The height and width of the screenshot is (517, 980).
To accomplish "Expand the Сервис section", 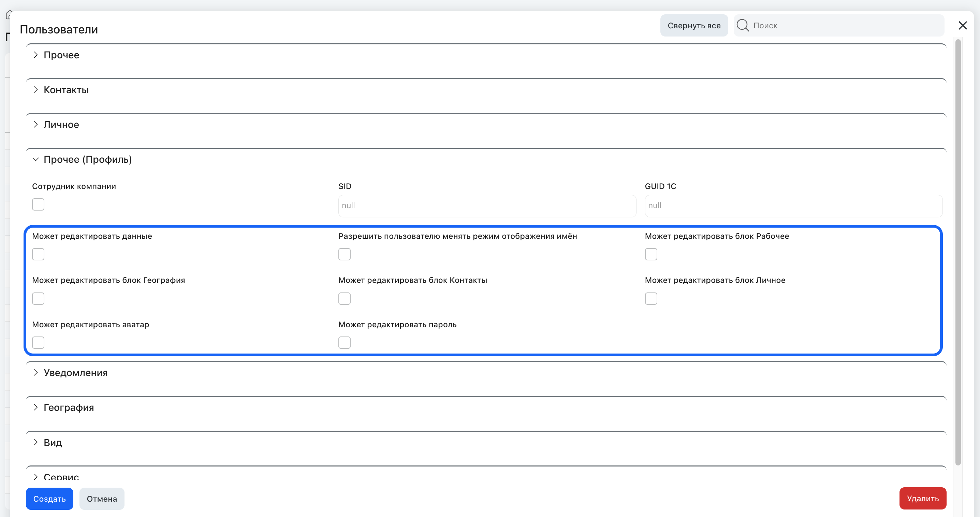I will [x=35, y=476].
